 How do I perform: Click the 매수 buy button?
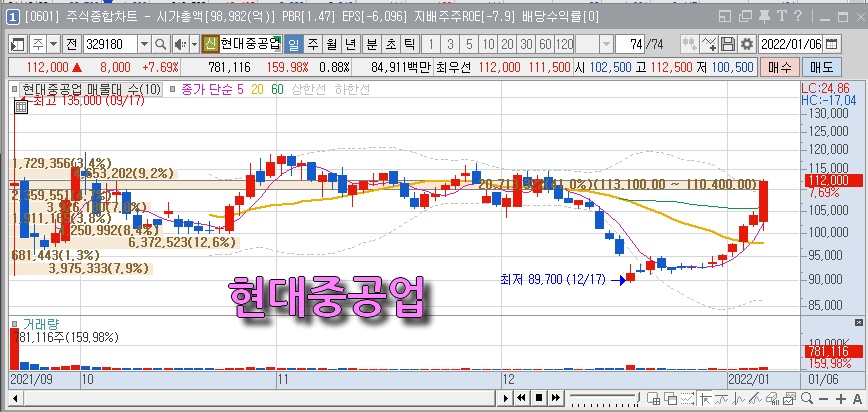779,68
